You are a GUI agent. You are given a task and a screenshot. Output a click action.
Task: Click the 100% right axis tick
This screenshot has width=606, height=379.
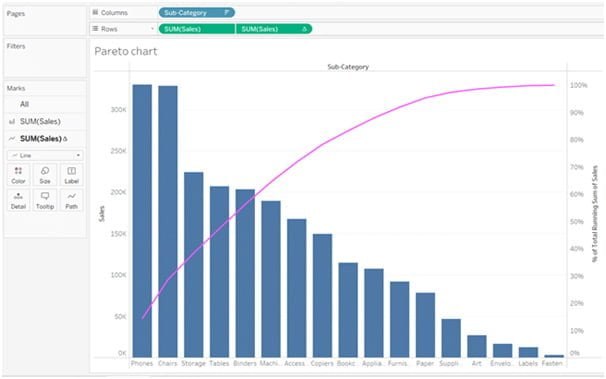(579, 85)
